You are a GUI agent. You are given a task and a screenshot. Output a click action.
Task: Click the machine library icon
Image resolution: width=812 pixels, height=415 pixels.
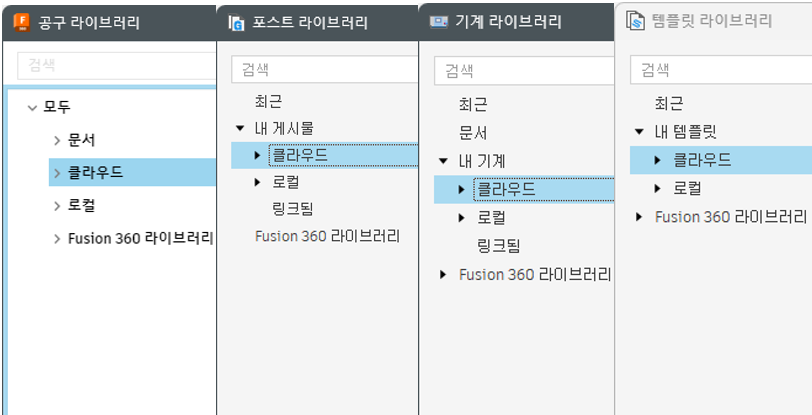[439, 22]
